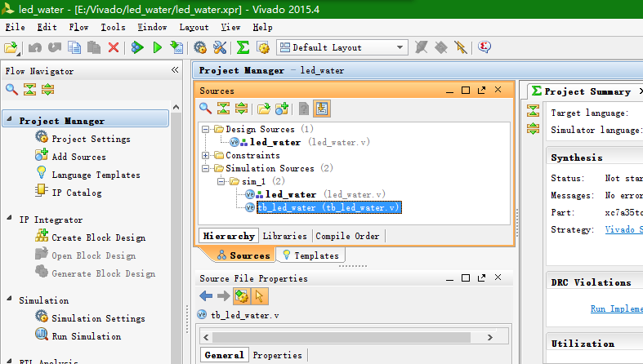The image size is (643, 364).
Task: Click the Vivado strategy link in Synthesis
Action: [x=623, y=229]
